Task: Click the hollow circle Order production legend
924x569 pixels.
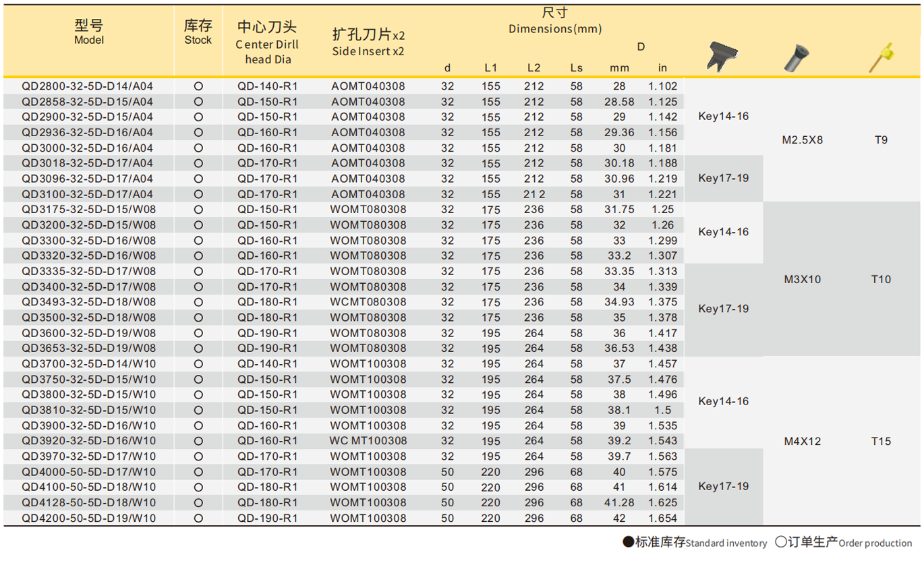Action: click(780, 542)
